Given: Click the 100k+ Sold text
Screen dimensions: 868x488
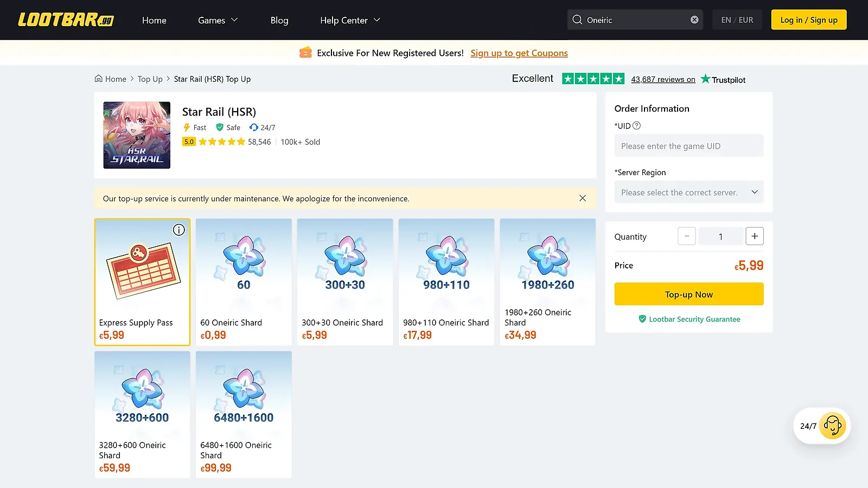Looking at the screenshot, I should (301, 142).
